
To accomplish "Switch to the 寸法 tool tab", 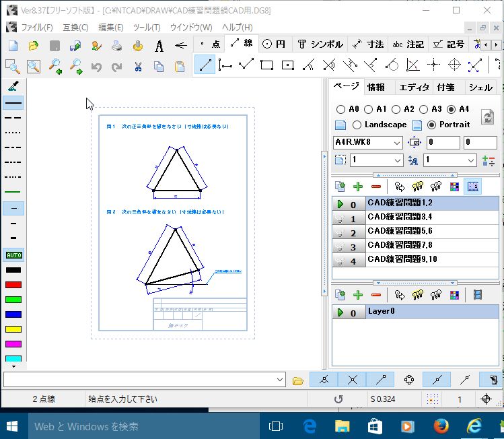I will 367,44.
